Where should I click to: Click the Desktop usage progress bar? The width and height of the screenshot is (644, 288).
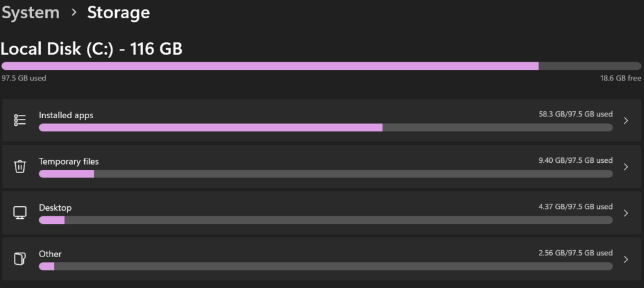click(x=326, y=220)
